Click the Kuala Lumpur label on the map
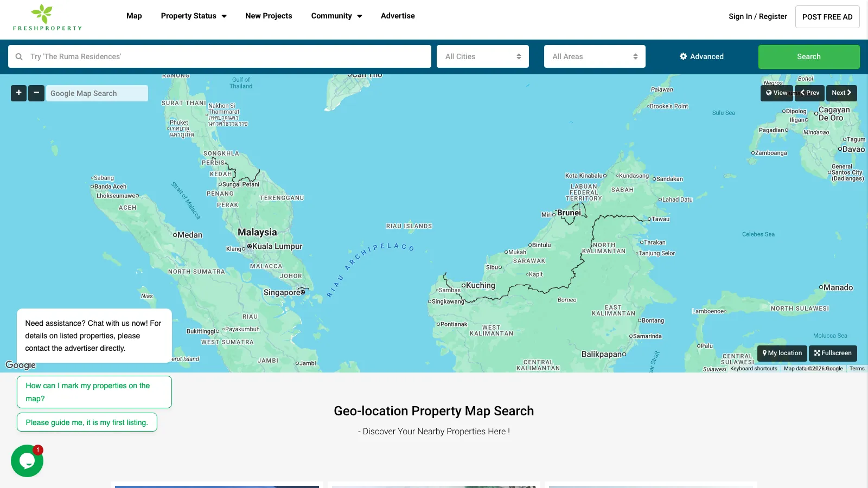The image size is (868, 488). (x=277, y=246)
